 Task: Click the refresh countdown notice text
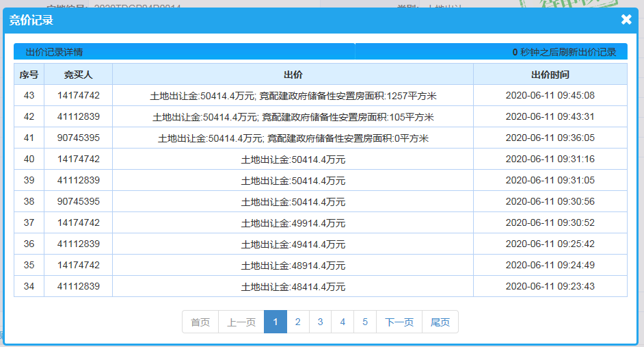point(564,52)
